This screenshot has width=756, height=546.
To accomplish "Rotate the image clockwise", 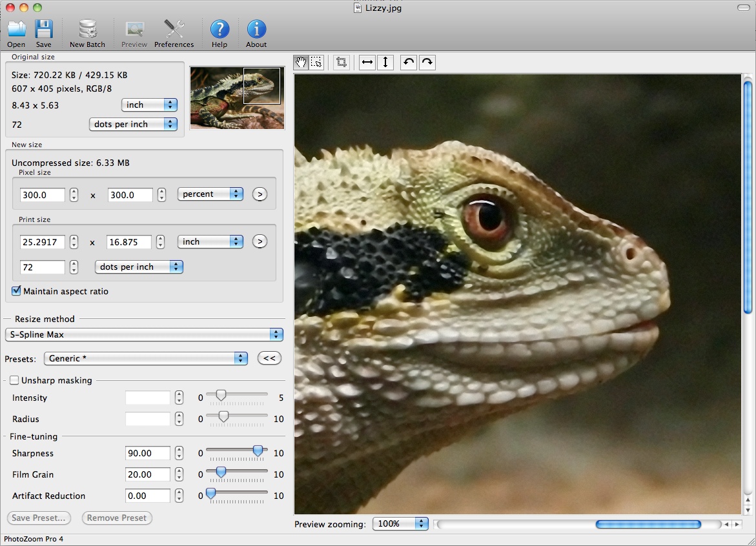I will pyautogui.click(x=427, y=62).
